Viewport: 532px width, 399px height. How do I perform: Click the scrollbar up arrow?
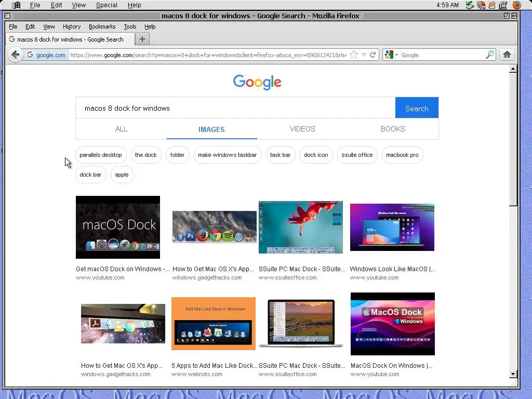(x=513, y=69)
